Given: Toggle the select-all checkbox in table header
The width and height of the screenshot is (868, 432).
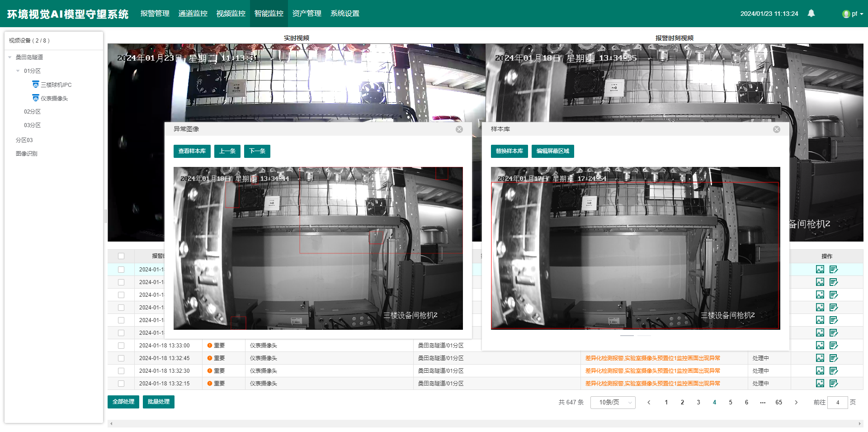Looking at the screenshot, I should click(121, 256).
